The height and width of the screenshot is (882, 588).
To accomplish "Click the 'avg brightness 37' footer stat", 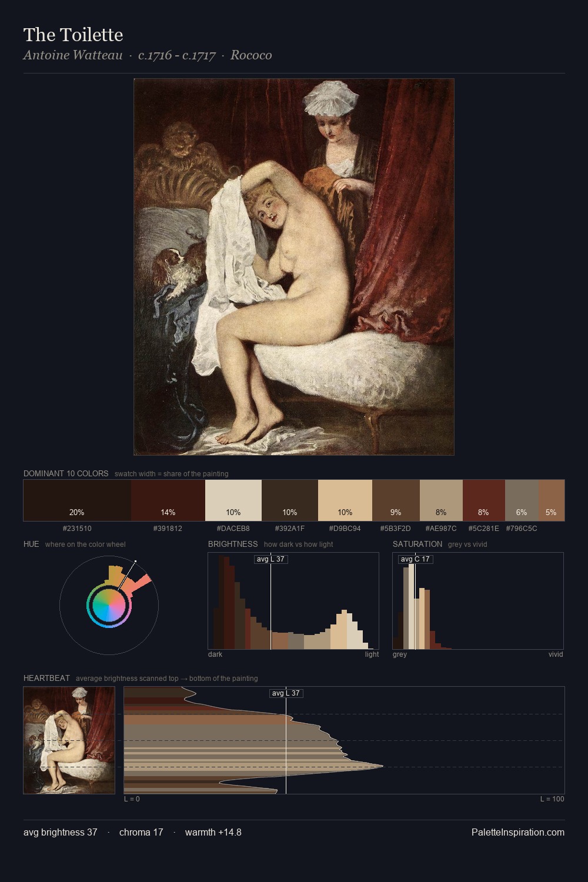I will [61, 832].
